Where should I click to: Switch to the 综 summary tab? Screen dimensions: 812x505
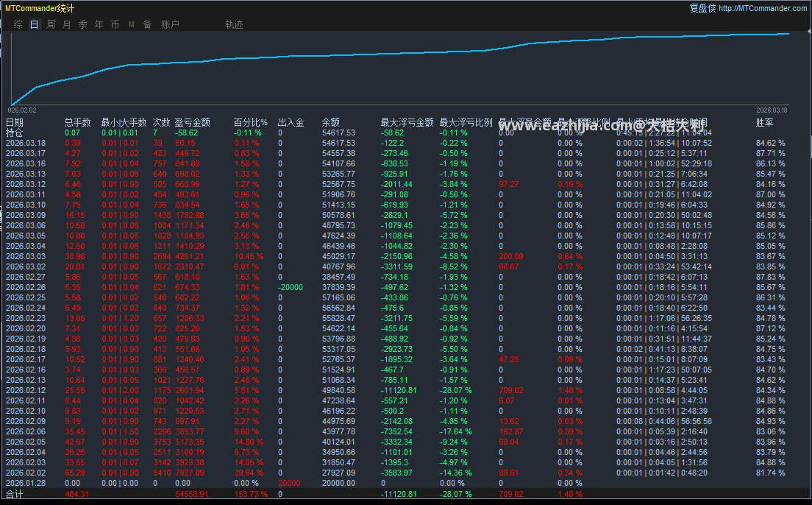[18, 24]
